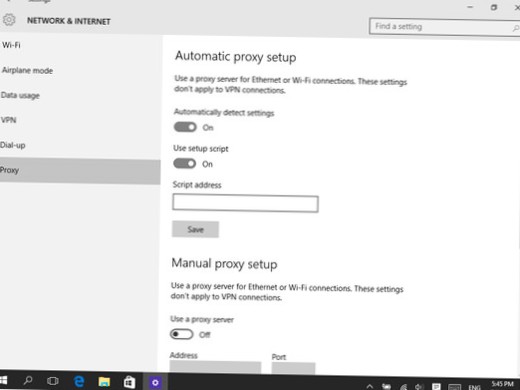Open volume control in system tray
The width and height of the screenshot is (520, 390).
point(419,387)
